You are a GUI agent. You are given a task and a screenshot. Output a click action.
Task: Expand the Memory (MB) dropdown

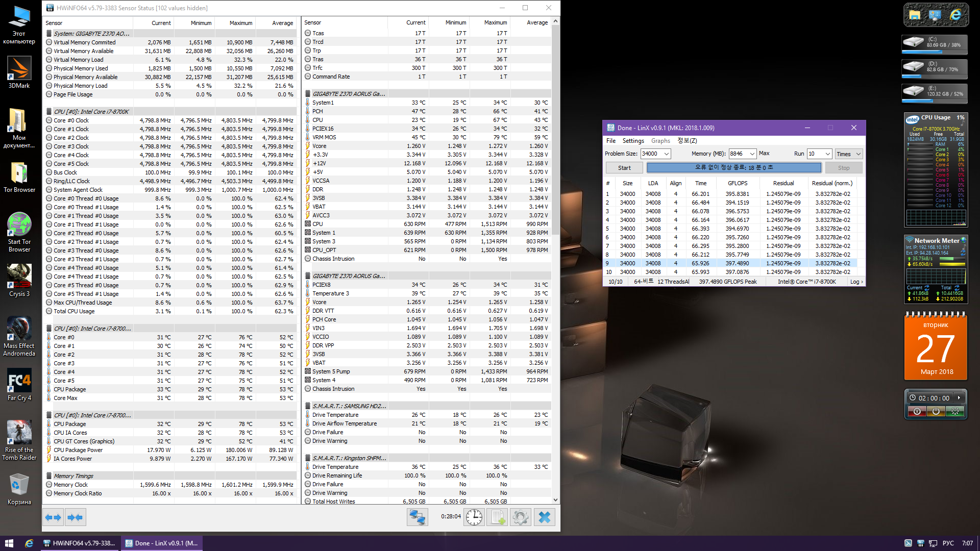coord(752,154)
